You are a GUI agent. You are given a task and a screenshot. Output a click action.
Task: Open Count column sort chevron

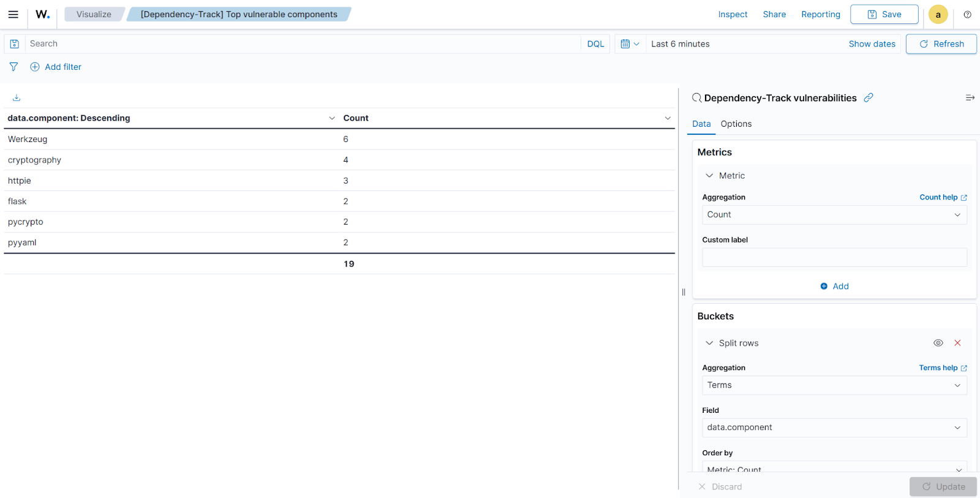(668, 118)
